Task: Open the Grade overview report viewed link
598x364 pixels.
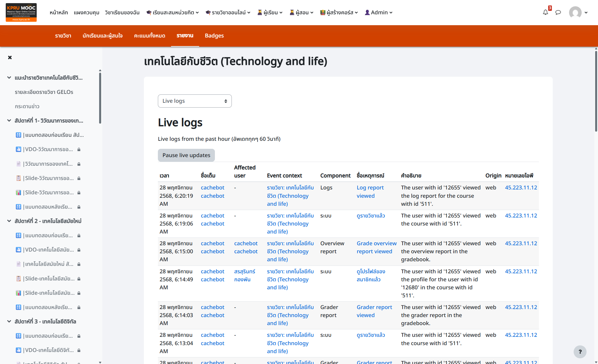Action: (x=377, y=247)
